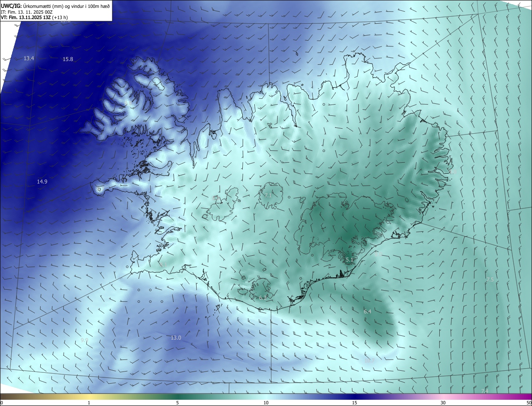This screenshot has height=406, width=532.
Task: Select the 'VT: Fim. 13.11.2025 13Z (+13 h)' line
Action: point(34,17)
